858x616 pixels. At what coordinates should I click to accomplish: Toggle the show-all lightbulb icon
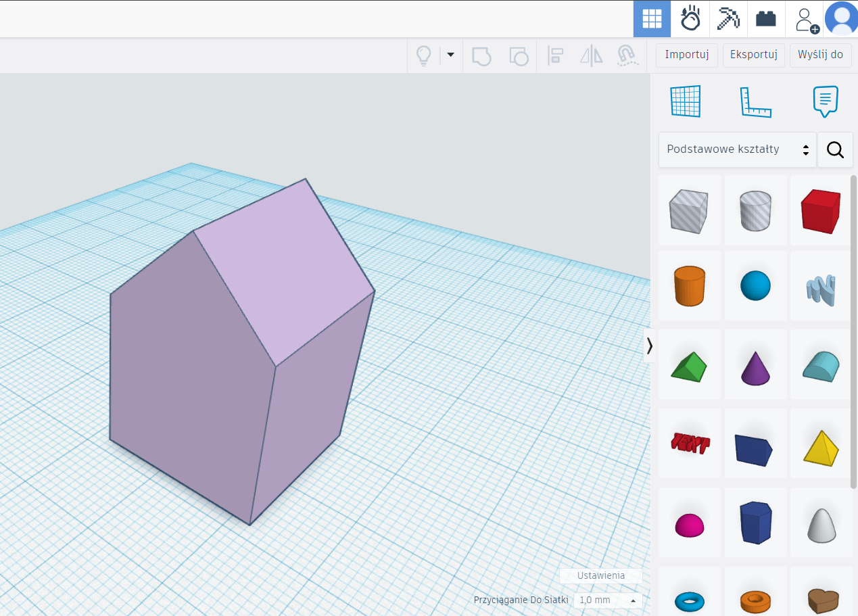tap(424, 55)
